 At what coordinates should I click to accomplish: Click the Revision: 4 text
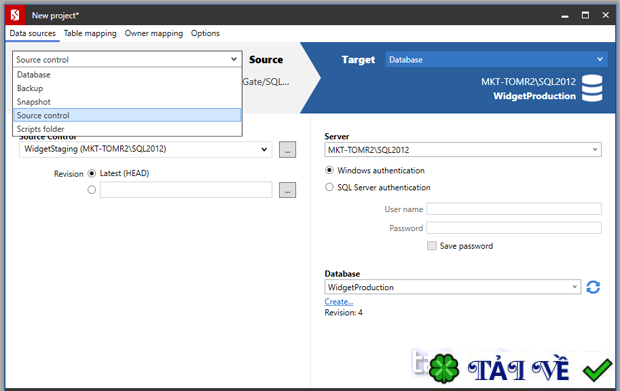point(343,313)
